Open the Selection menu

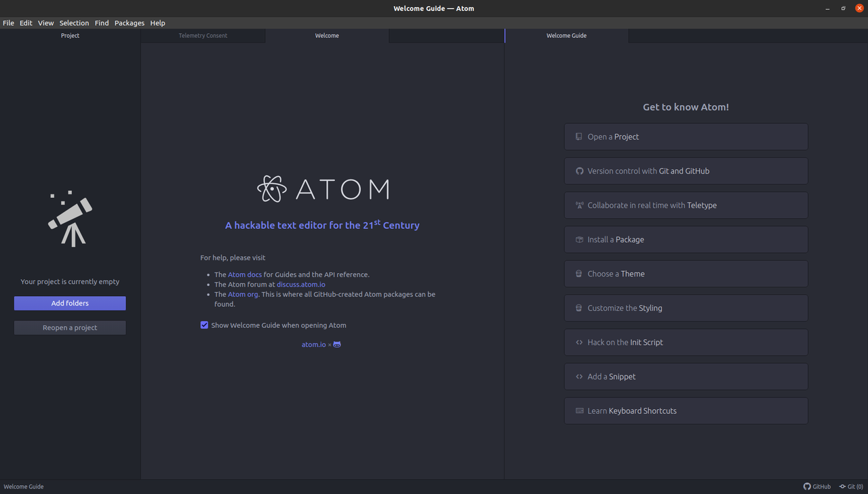74,23
